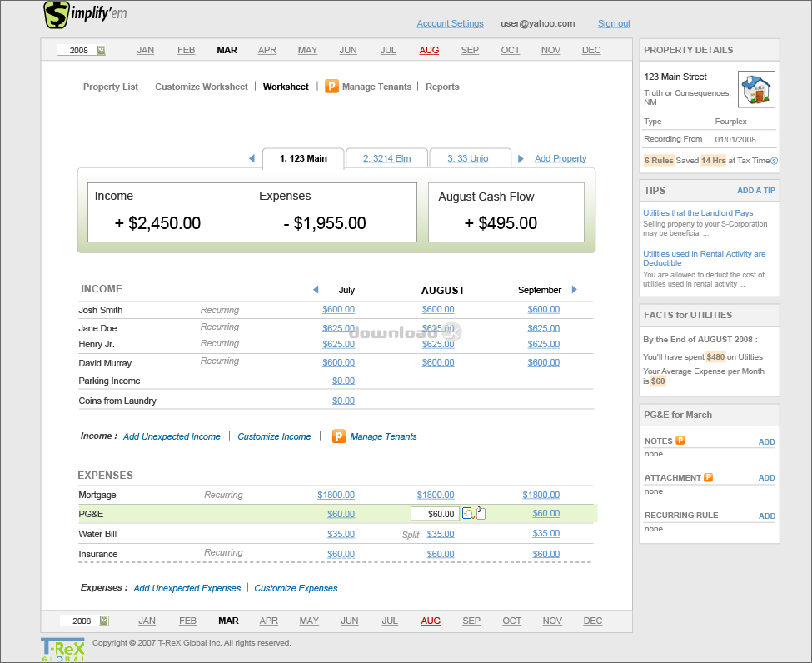Open Coins from Laundry $0.00 amount
The height and width of the screenshot is (663, 812).
(343, 401)
